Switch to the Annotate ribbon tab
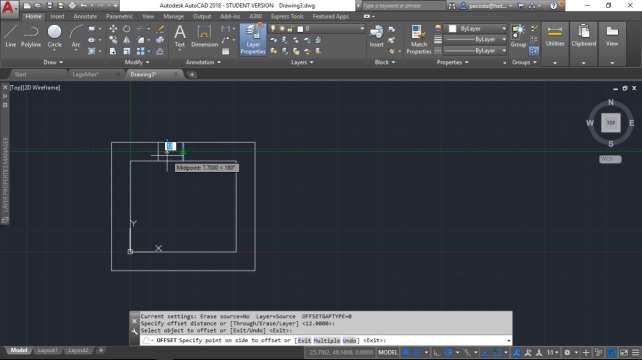 (x=85, y=16)
